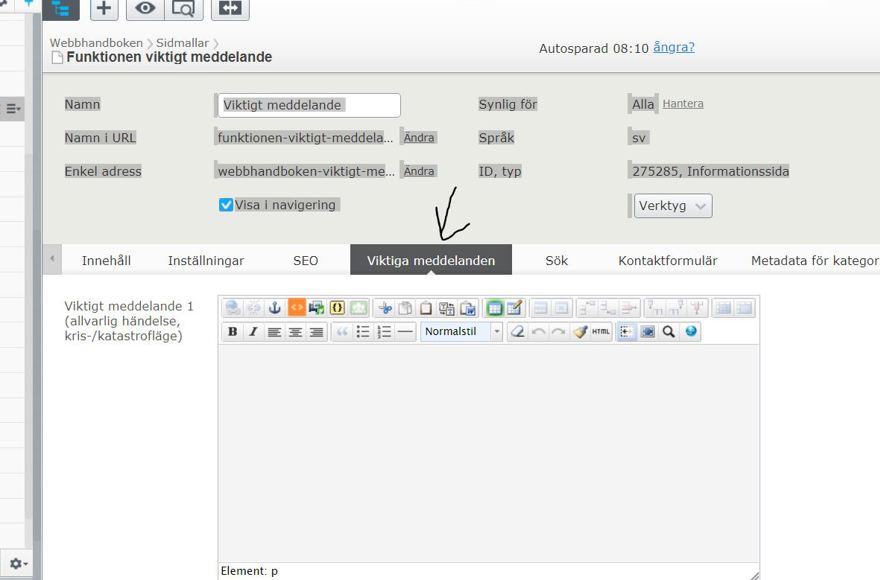Screen dimensions: 880x580
Task: Switch to the Inställningar tab
Action: 206,260
